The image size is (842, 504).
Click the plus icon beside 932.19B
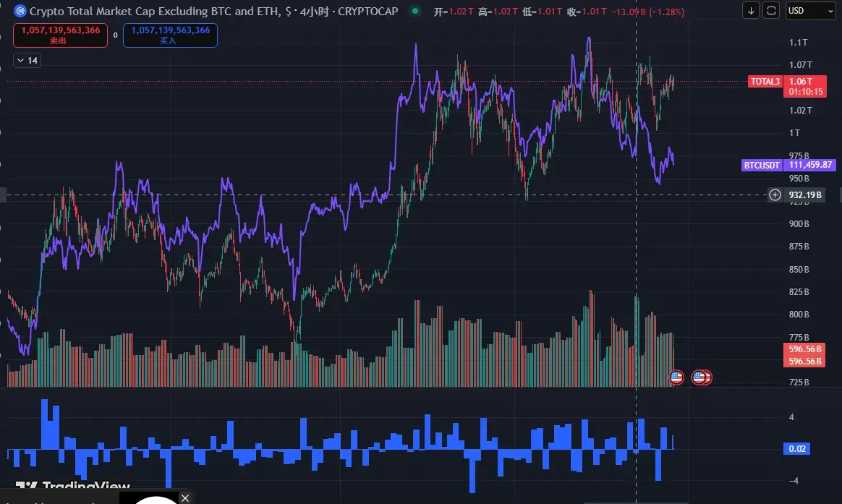775,195
